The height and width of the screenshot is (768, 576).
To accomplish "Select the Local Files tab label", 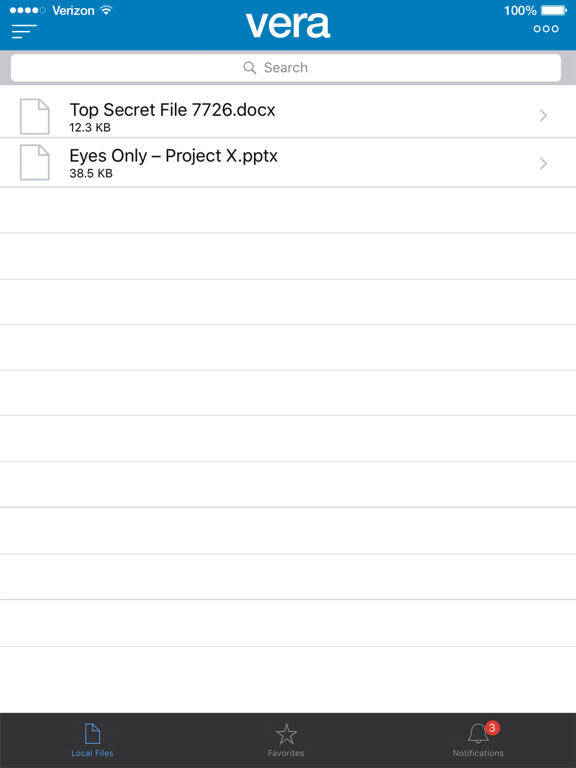I will tap(92, 753).
